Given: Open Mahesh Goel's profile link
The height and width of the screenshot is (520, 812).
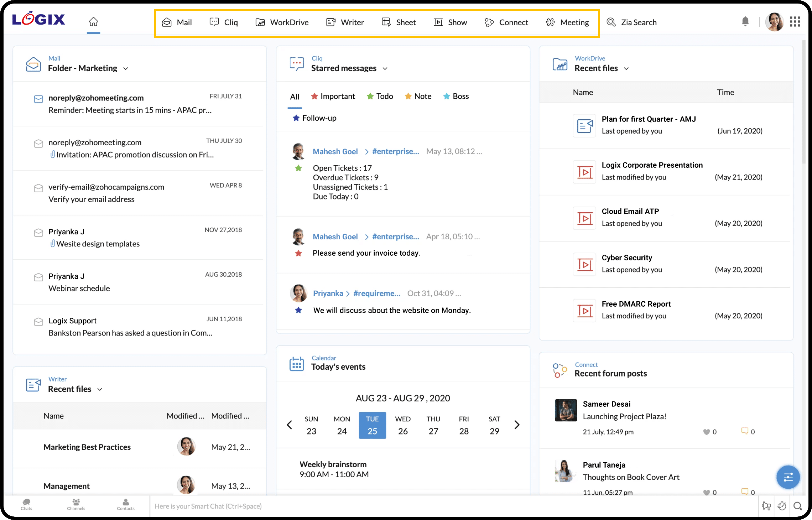Looking at the screenshot, I should (335, 151).
